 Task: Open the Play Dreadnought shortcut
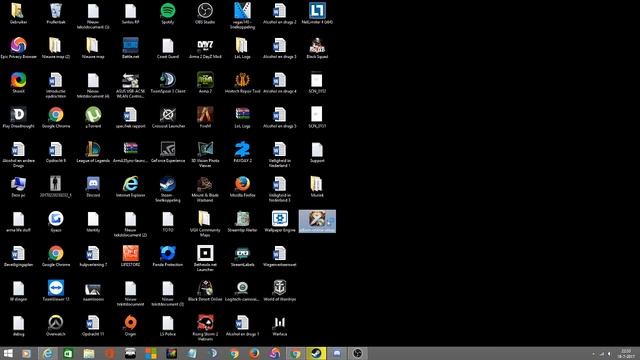tap(18, 114)
